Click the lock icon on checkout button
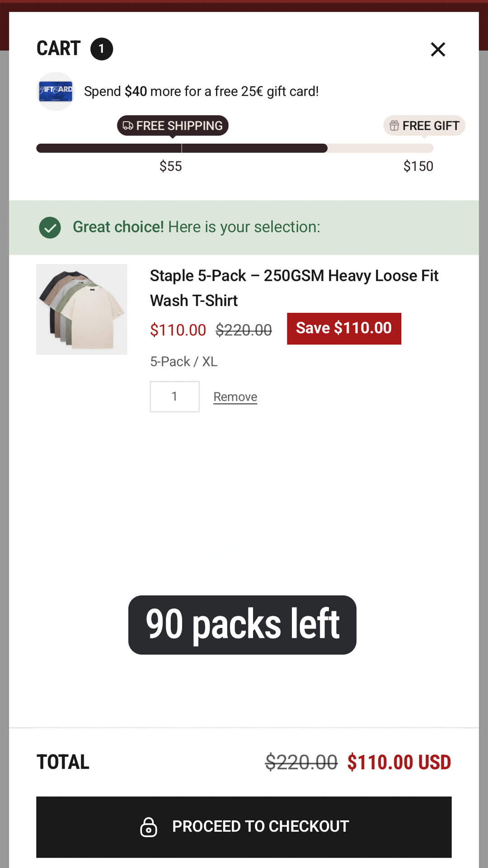The height and width of the screenshot is (868, 488). pyautogui.click(x=149, y=827)
